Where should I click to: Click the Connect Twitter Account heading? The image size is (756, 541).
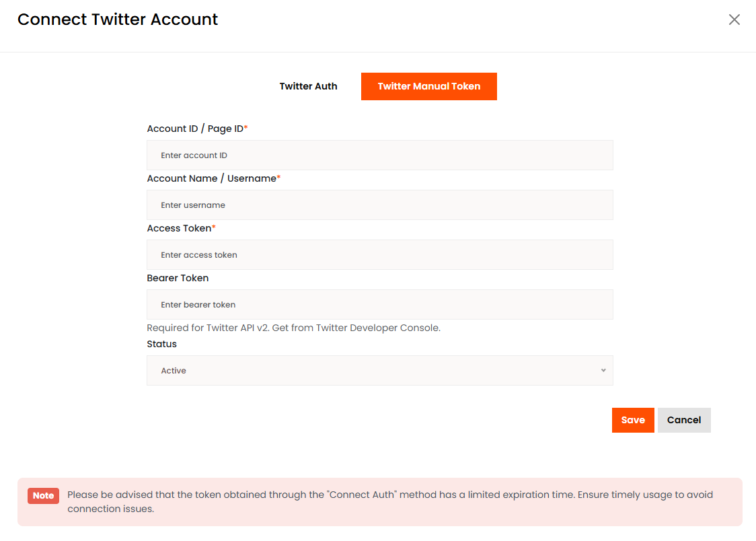click(x=118, y=20)
